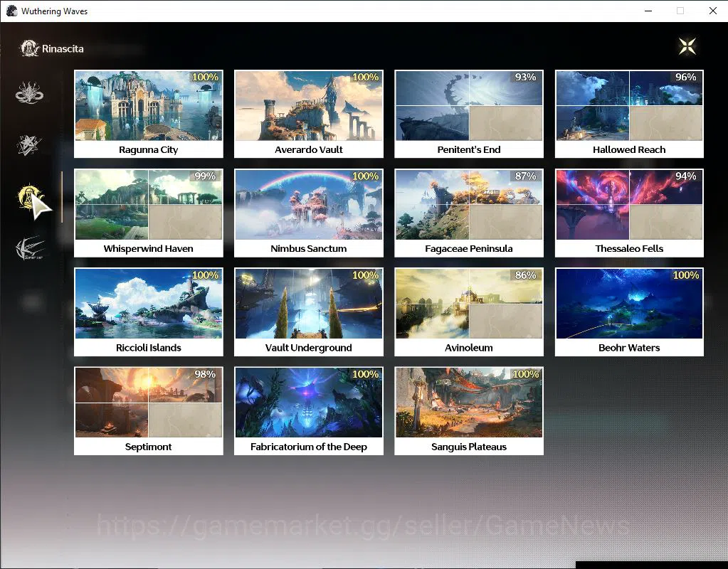Select the fourth winged region emblem

click(x=30, y=248)
